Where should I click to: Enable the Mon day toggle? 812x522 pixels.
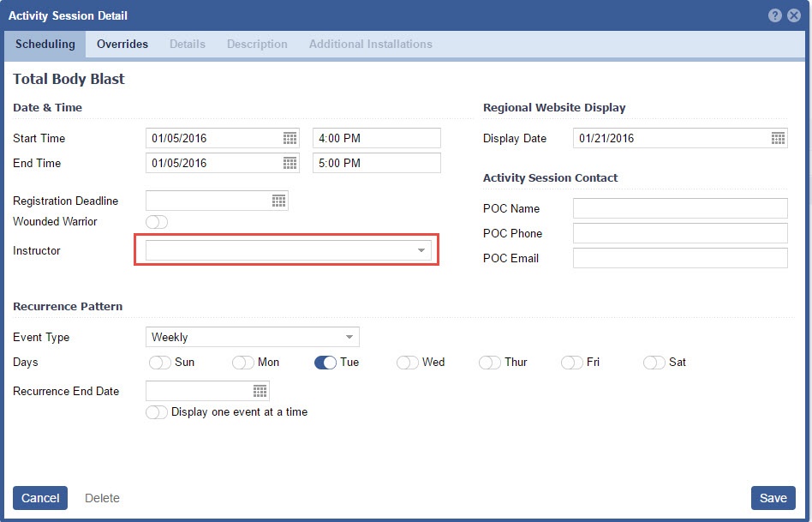(243, 363)
